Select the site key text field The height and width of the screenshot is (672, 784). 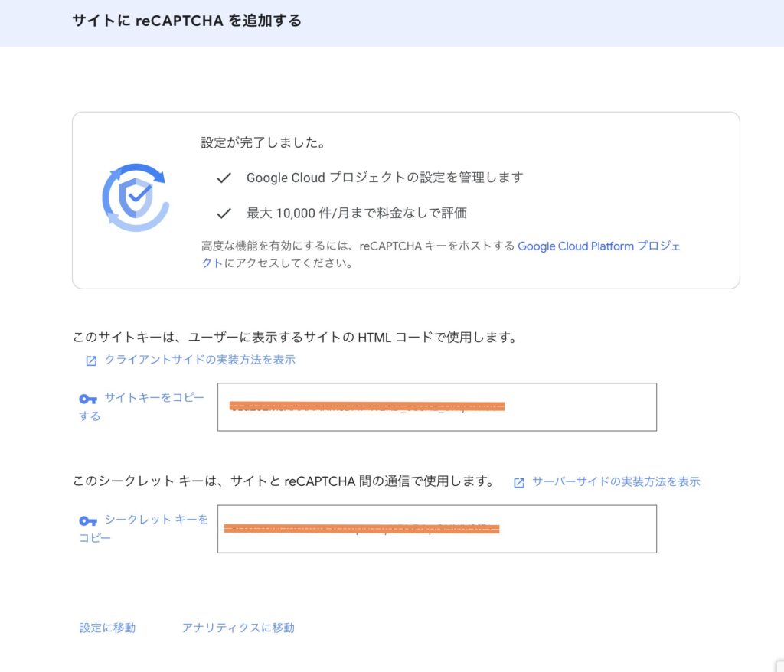click(436, 406)
